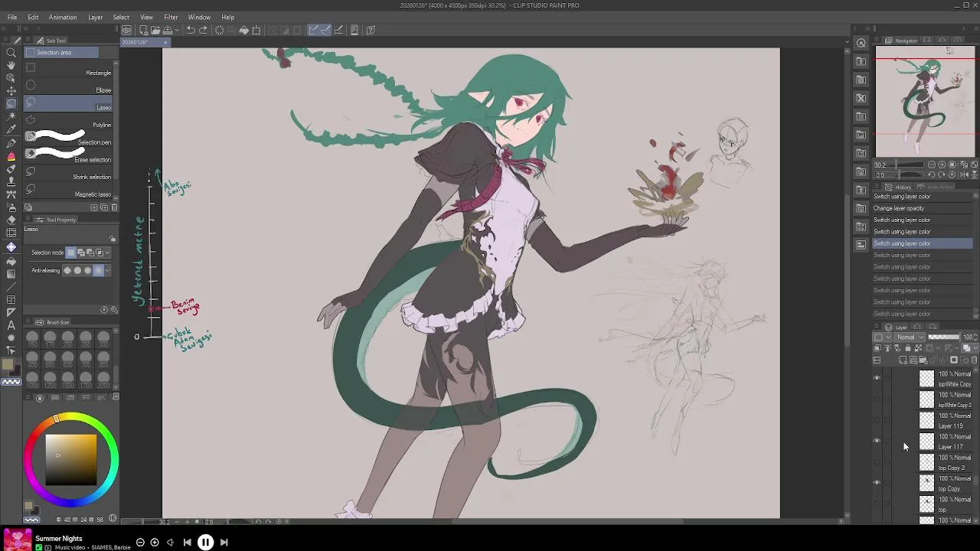
Task: Select the Eyedropper tool
Action: [x=11, y=129]
